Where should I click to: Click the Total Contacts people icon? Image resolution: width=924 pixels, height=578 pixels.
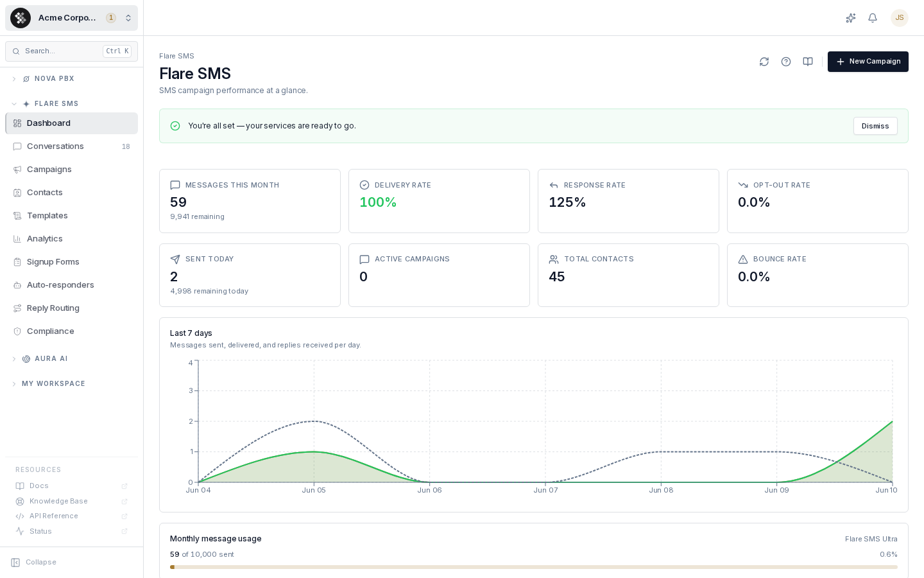pyautogui.click(x=554, y=259)
